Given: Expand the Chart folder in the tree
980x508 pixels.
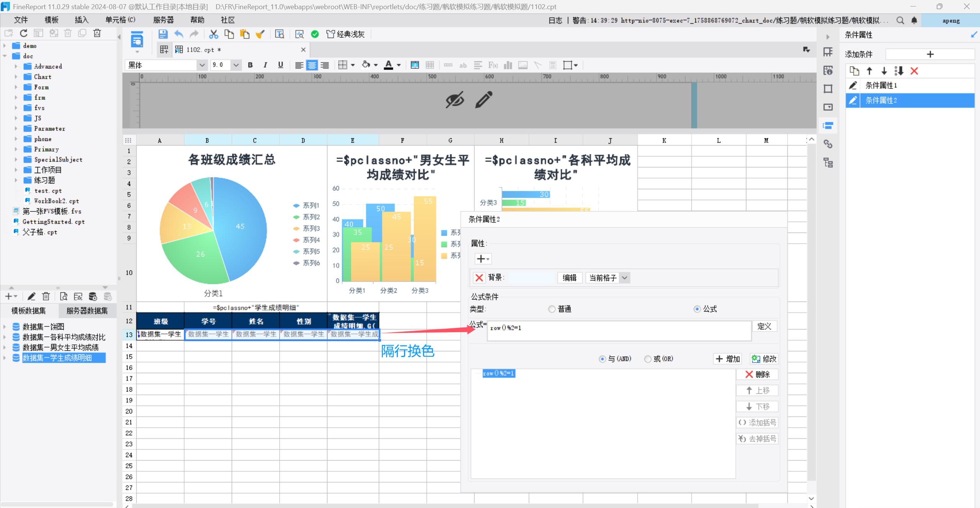Looking at the screenshot, I should click(16, 77).
